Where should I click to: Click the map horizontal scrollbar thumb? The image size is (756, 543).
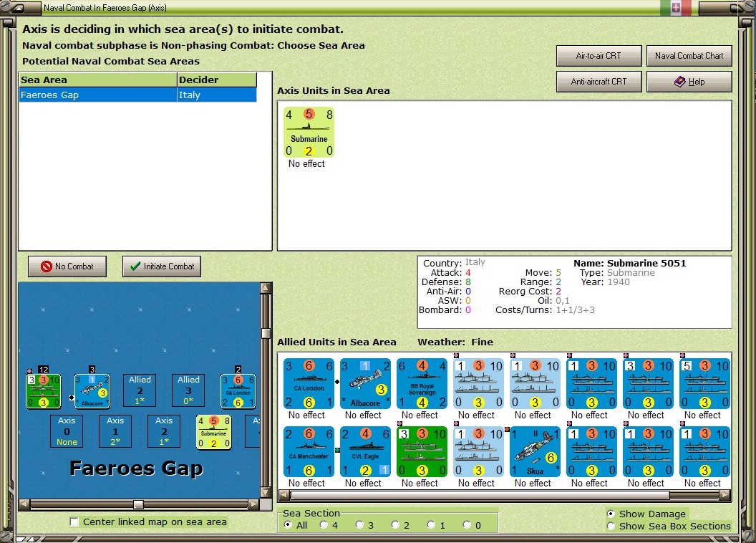click(138, 504)
